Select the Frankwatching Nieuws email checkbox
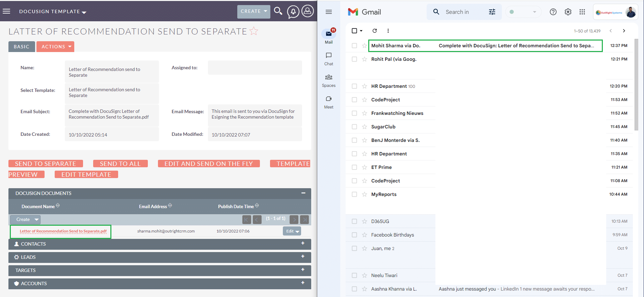The image size is (644, 297). (354, 113)
